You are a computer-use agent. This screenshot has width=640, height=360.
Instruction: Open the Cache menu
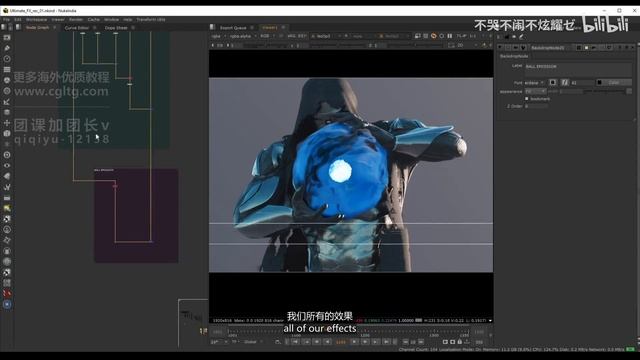click(x=93, y=19)
